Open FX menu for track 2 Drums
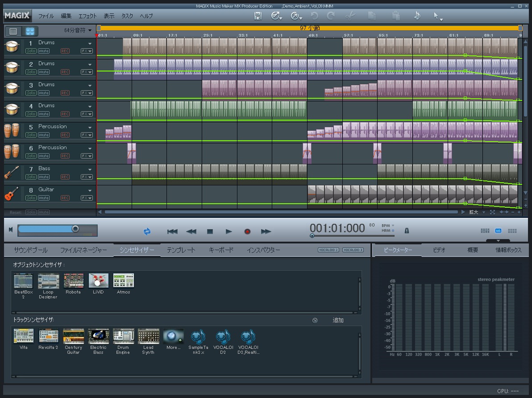532x398 pixels. coord(87,72)
